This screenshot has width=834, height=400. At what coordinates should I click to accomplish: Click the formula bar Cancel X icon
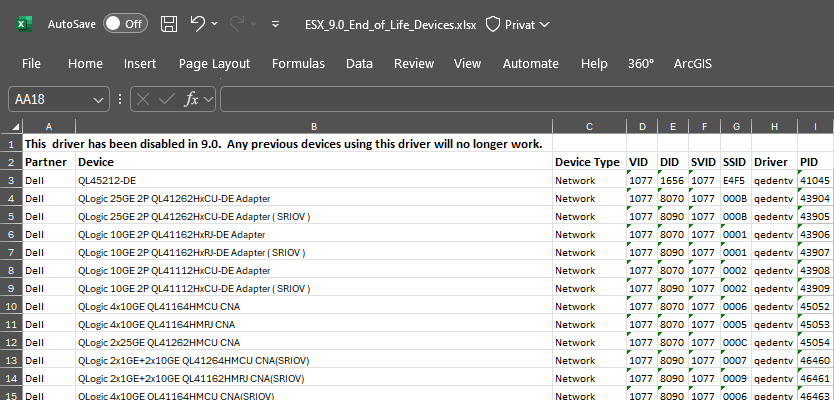[144, 99]
